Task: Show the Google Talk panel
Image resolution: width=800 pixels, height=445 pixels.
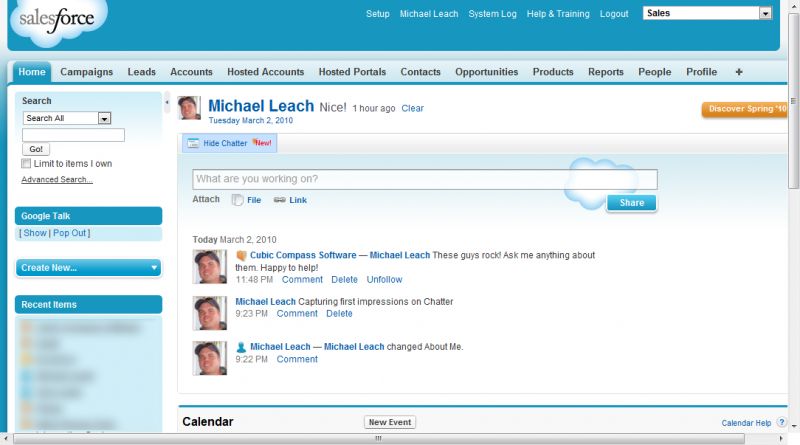Action: (x=35, y=233)
